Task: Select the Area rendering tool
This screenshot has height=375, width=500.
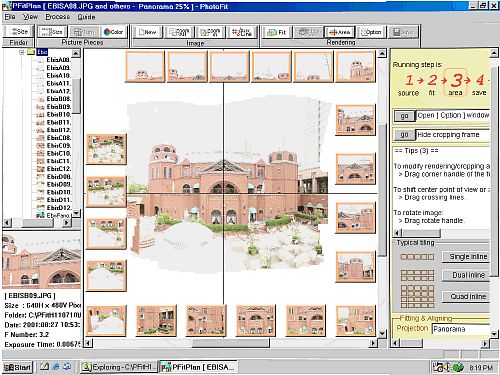Action: click(x=340, y=32)
